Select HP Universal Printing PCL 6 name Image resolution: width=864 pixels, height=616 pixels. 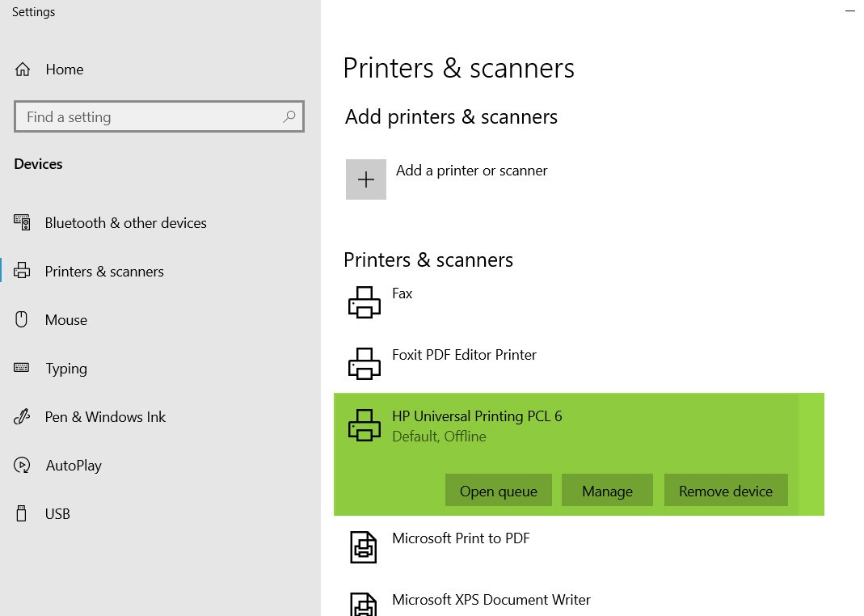[477, 416]
